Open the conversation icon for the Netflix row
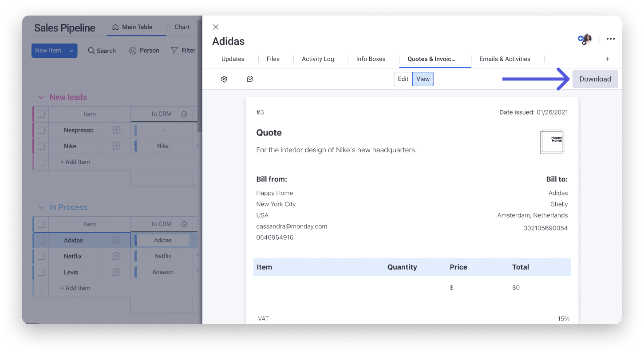This screenshot has width=644, height=353. [116, 256]
